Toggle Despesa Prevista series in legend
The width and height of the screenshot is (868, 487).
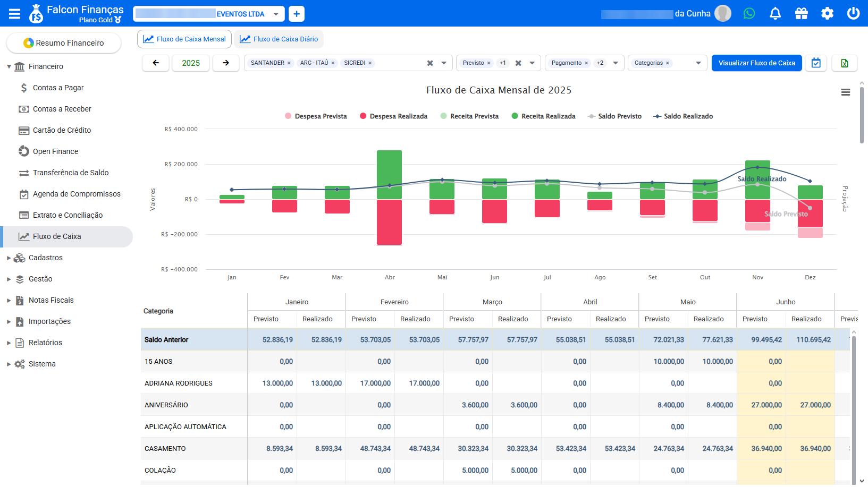click(x=316, y=116)
